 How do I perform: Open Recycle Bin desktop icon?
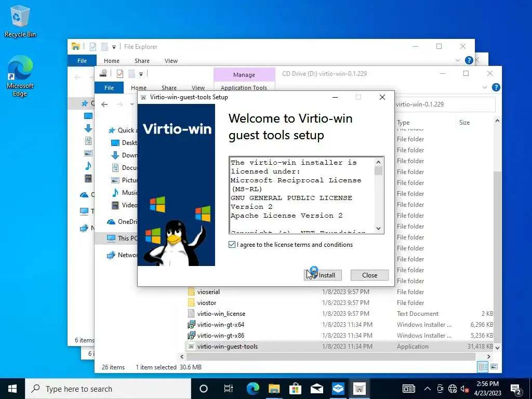click(x=20, y=21)
